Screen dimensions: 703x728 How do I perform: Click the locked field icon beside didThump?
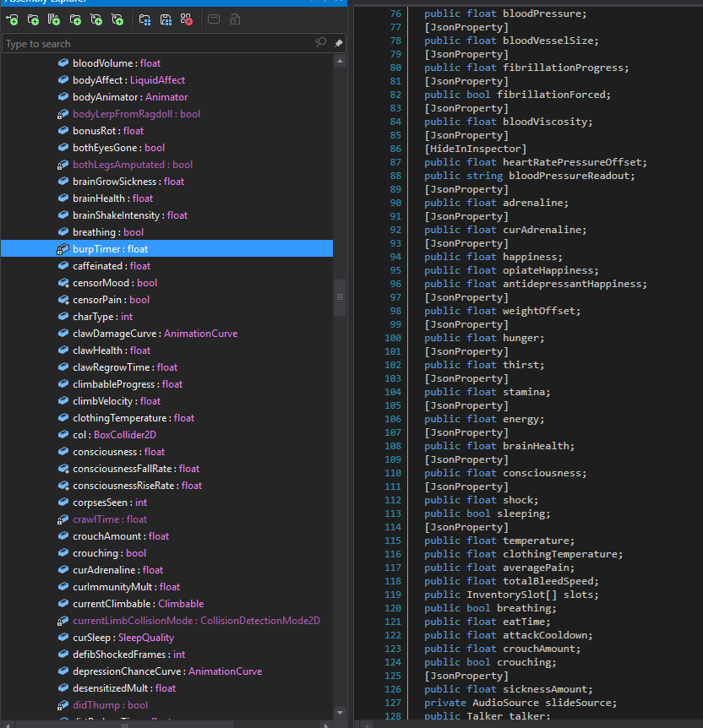click(x=63, y=705)
